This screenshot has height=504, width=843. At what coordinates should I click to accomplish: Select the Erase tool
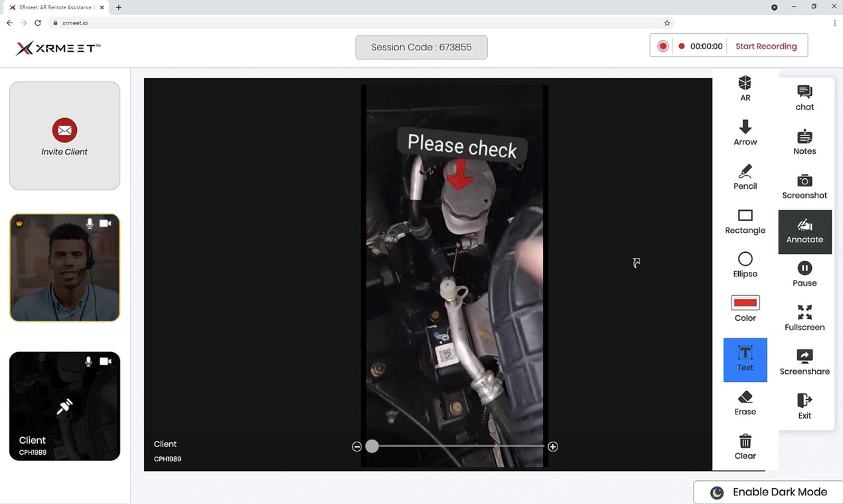(x=745, y=403)
